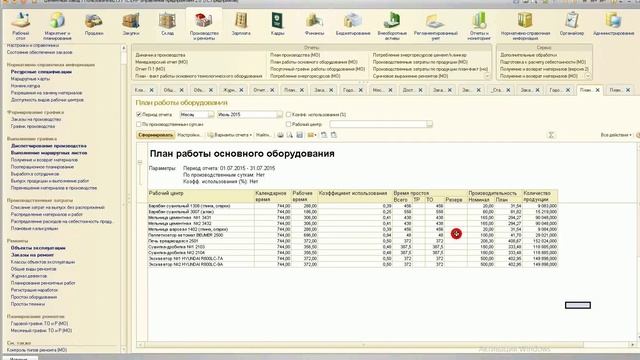Click the Сформировать button
640x360 pixels.
point(156,135)
